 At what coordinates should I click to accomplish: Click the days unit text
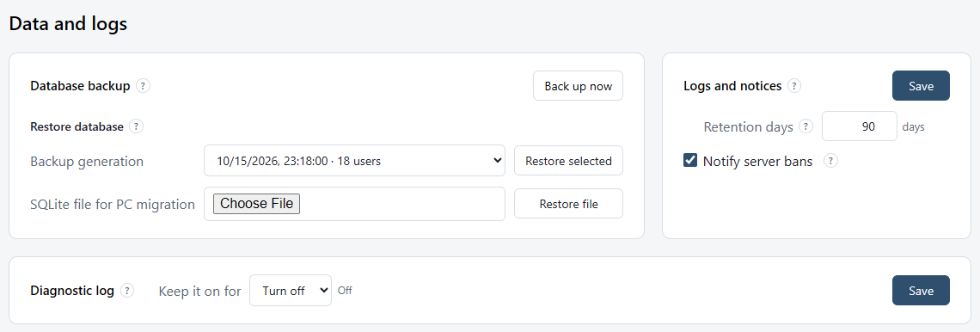click(913, 127)
